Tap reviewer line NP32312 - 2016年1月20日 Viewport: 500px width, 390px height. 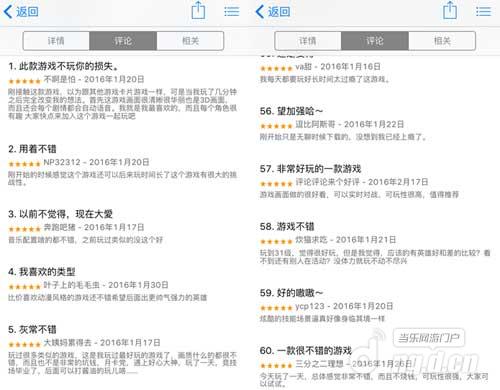coord(96,162)
